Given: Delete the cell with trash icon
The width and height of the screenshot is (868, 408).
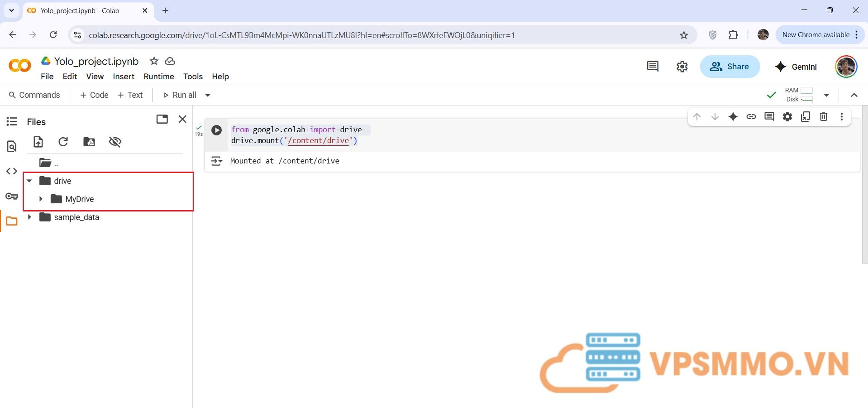Looking at the screenshot, I should click(x=823, y=117).
